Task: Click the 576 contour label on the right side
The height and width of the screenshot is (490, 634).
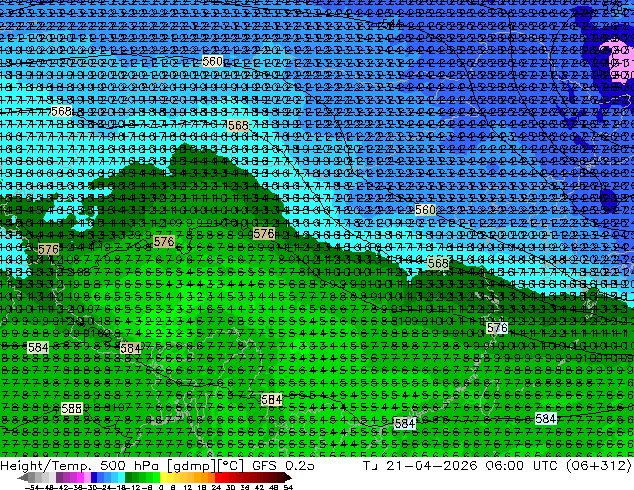Action: 497,328
